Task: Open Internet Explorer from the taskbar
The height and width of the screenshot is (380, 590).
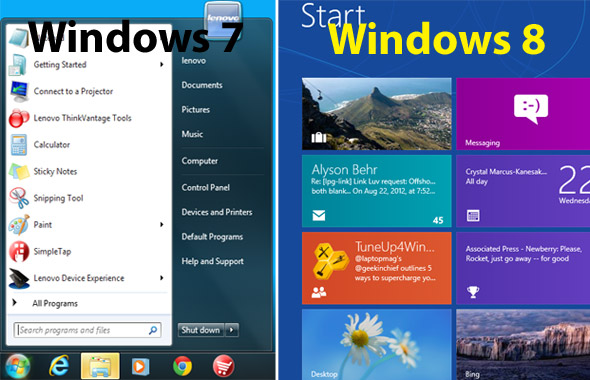Action: [x=59, y=366]
